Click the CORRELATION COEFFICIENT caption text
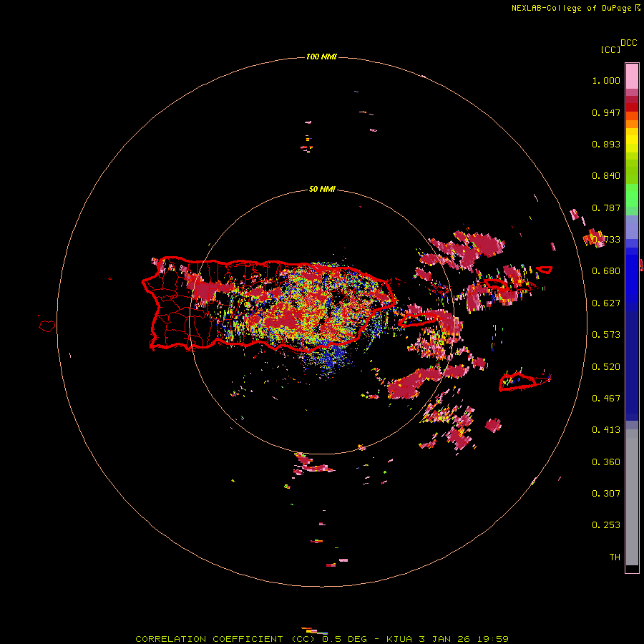The image size is (644, 644). pos(209,639)
